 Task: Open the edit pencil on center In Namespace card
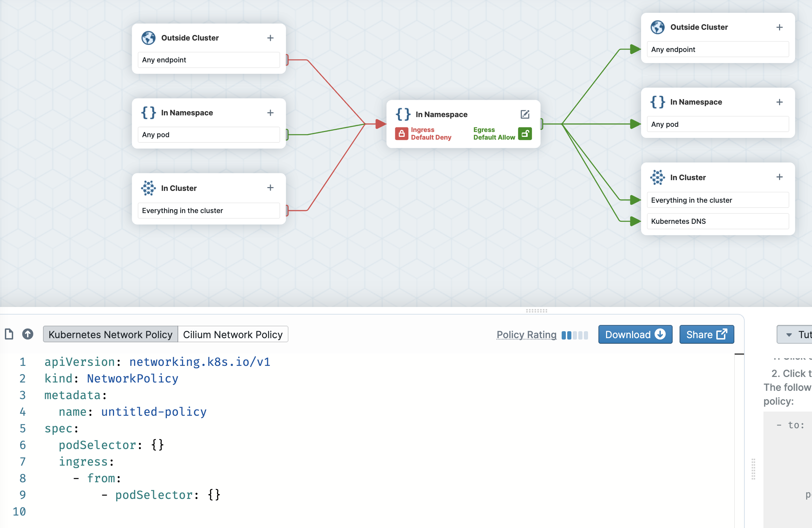point(525,114)
